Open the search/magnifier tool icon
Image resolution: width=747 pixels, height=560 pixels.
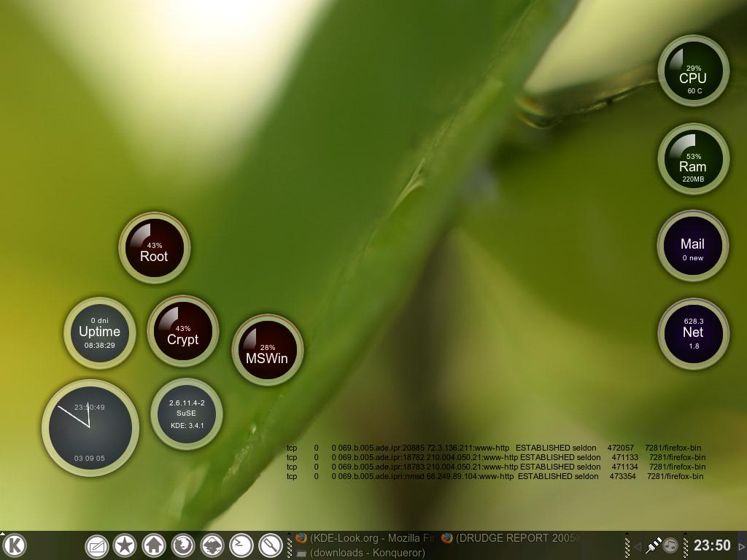270,545
